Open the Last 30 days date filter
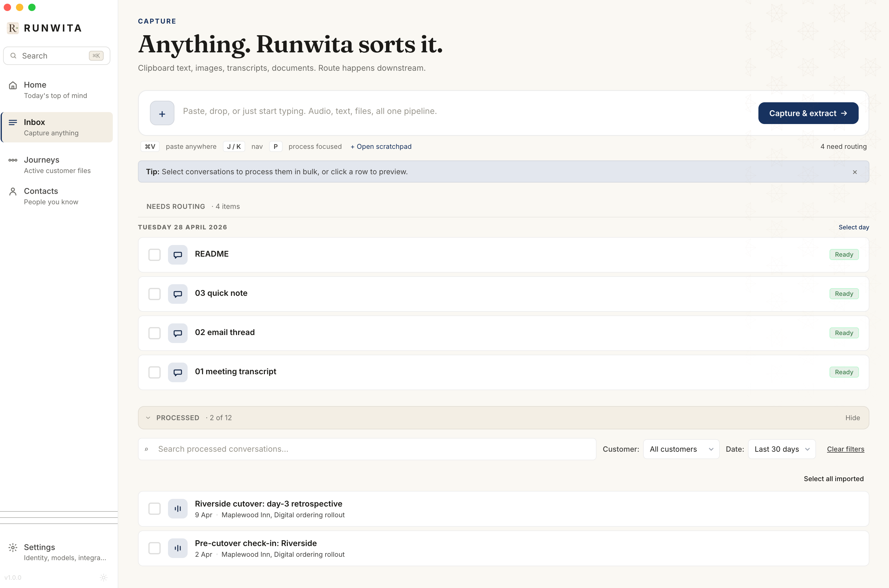This screenshot has height=588, width=889. 782,449
